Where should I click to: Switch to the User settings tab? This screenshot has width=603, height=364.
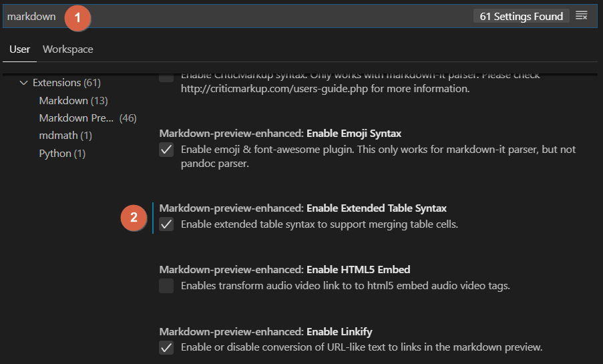20,49
